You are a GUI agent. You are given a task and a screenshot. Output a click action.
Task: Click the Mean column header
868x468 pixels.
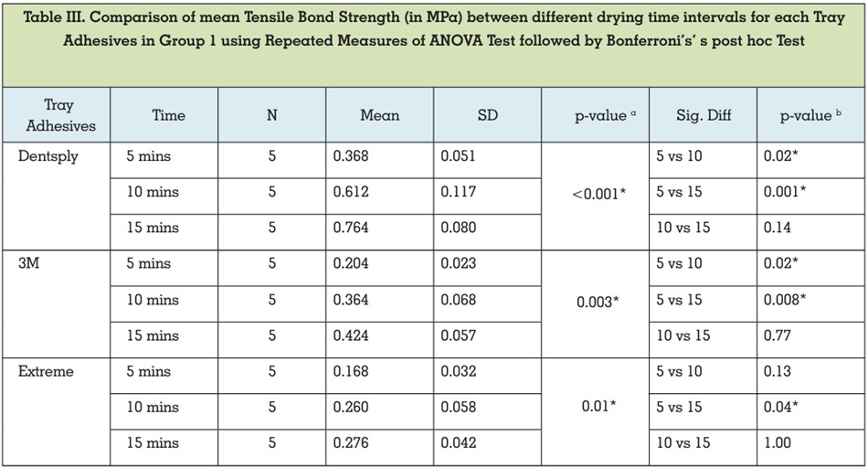click(x=379, y=115)
